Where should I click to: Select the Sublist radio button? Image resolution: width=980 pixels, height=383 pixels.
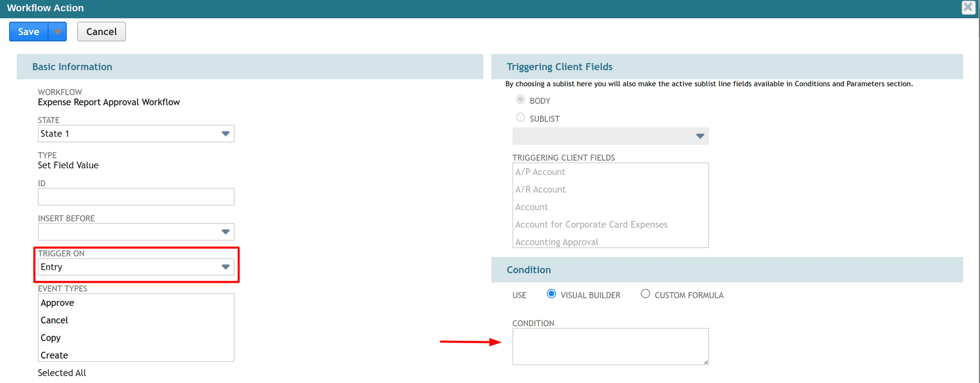point(521,117)
